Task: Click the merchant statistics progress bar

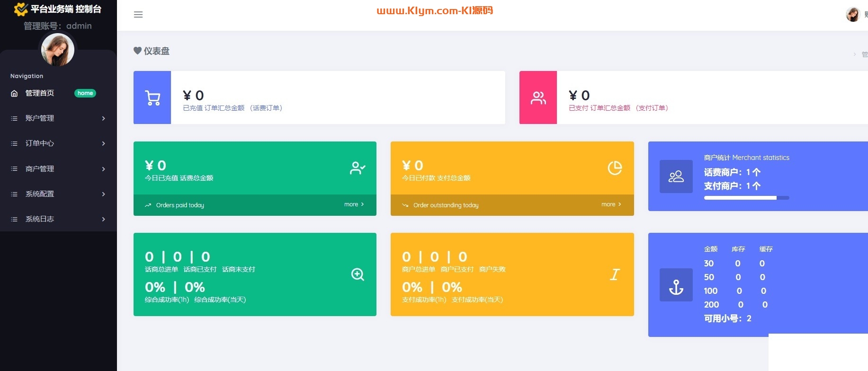Action: 746,198
